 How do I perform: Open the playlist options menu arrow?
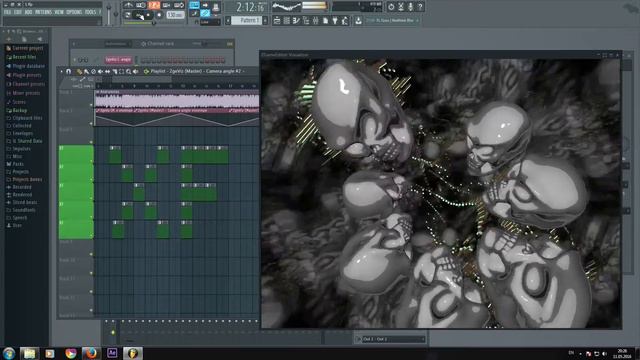coord(62,71)
